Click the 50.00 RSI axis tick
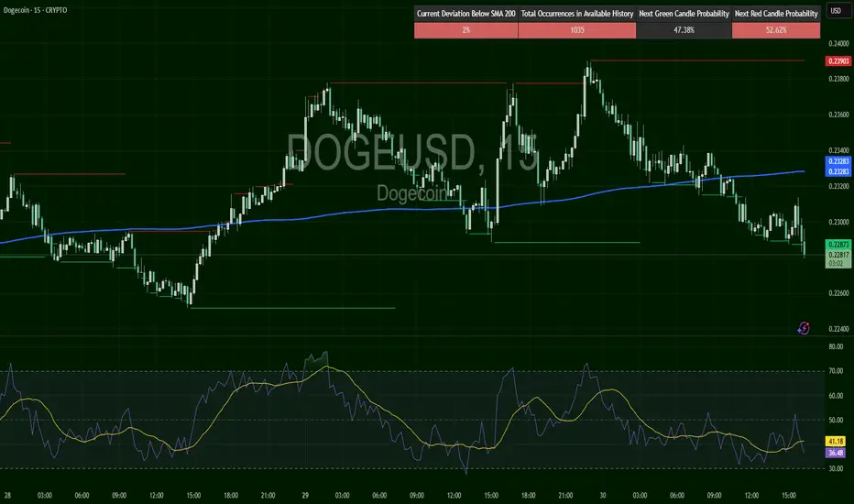Viewport: 854px width, 504px height. [836, 420]
